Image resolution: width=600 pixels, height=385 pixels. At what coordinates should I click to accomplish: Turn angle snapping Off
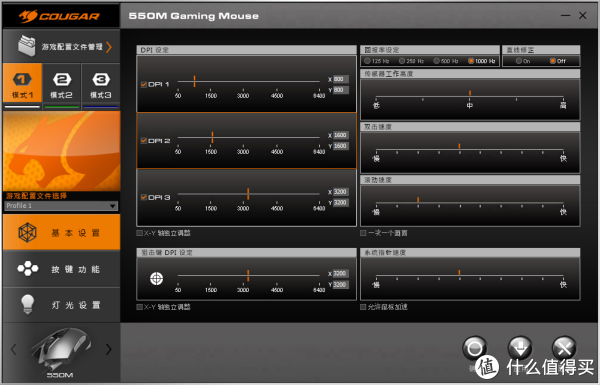(x=553, y=61)
